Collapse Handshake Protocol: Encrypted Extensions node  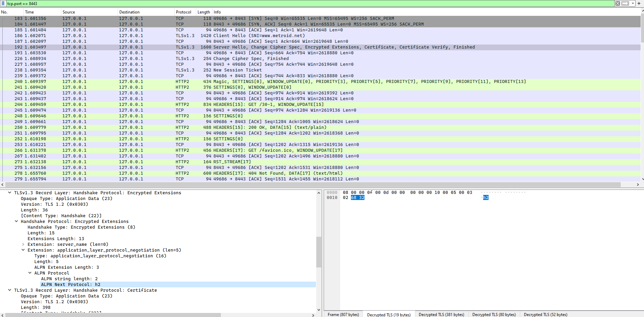click(16, 222)
